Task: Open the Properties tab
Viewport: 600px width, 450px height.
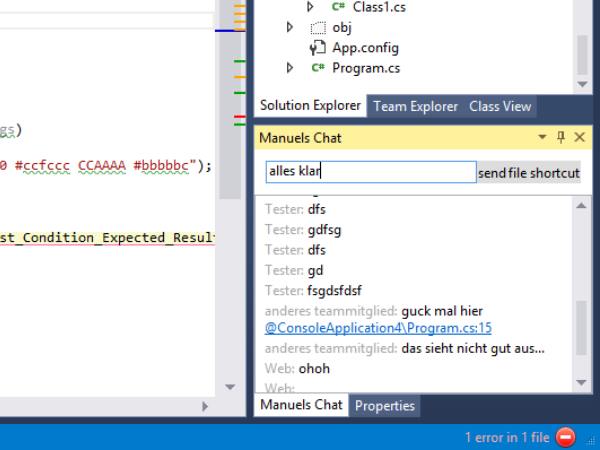Action: point(385,405)
